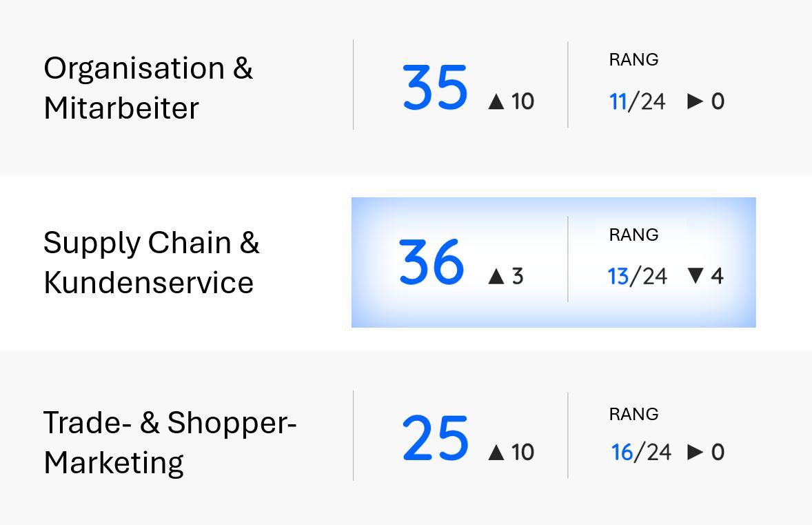Select the Organisation & Mitarbeiter label
The image size is (812, 525).
[x=148, y=88]
